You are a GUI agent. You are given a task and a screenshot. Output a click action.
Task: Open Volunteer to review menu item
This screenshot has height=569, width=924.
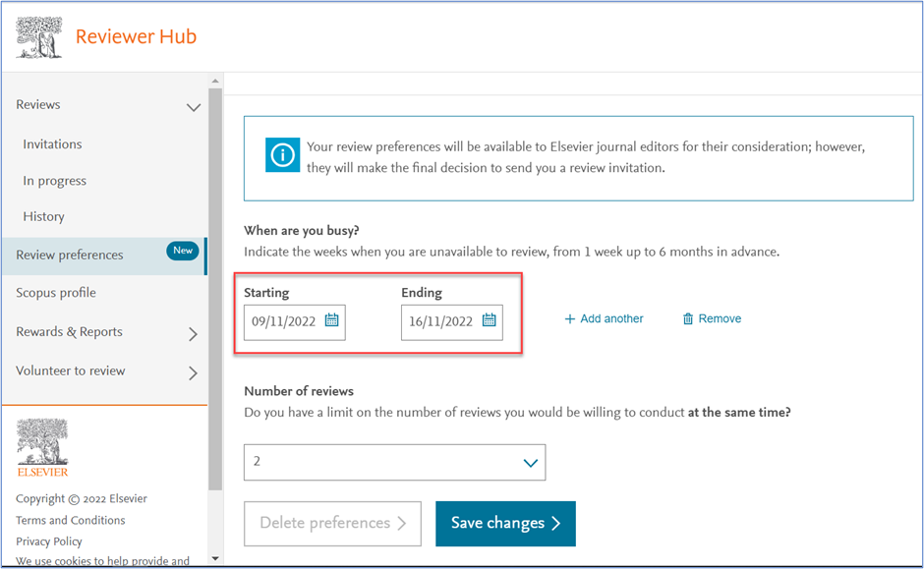click(x=70, y=371)
